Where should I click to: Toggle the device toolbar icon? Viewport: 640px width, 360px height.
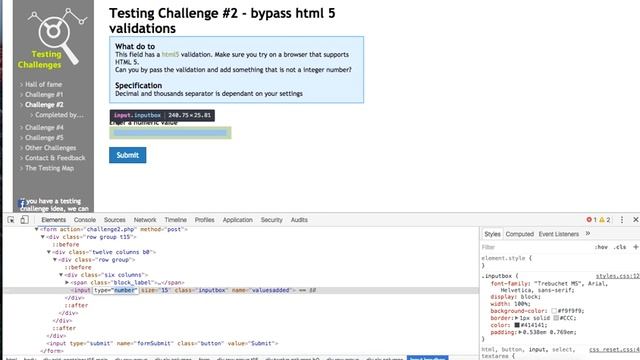coord(24,220)
